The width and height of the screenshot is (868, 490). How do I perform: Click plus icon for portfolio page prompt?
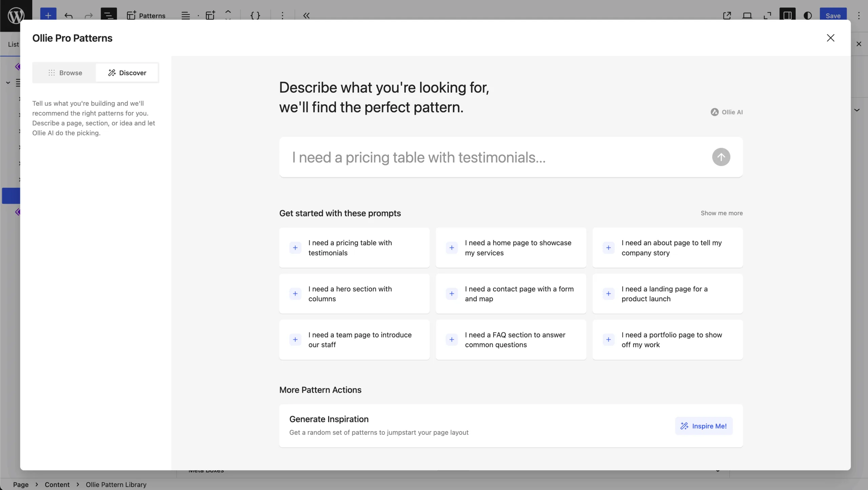click(608, 340)
